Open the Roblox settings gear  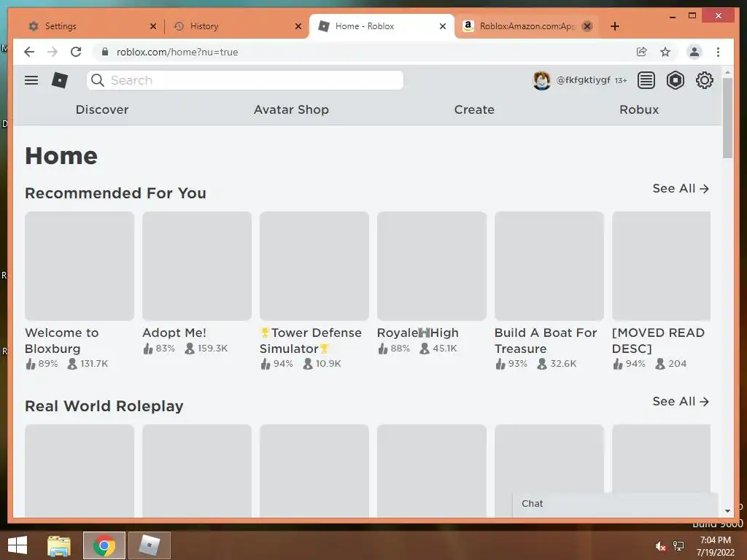(704, 80)
